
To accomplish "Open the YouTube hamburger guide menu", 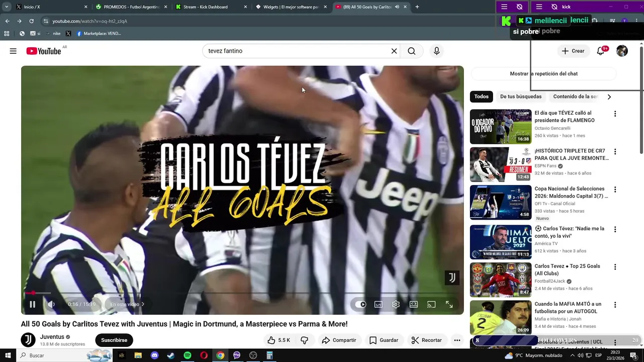I will tap(13, 51).
